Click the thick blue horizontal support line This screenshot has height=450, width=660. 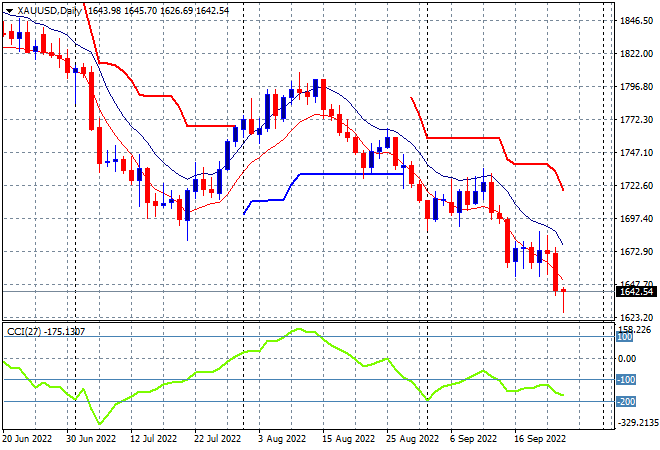click(x=351, y=174)
